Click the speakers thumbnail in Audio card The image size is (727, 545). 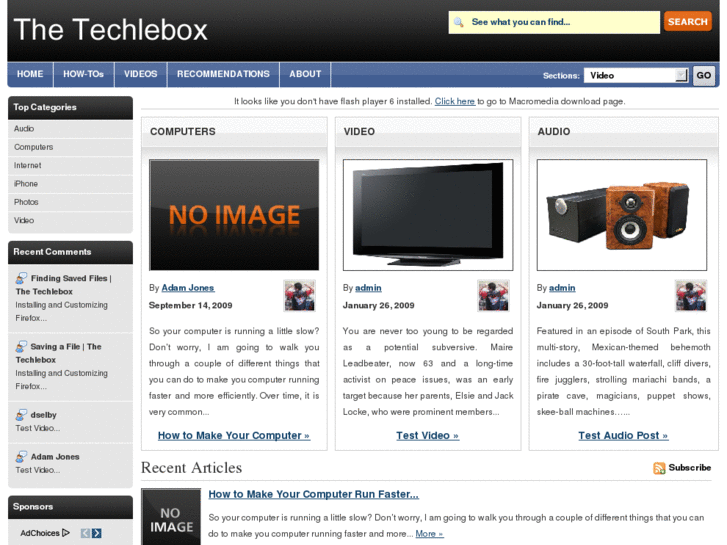622,215
